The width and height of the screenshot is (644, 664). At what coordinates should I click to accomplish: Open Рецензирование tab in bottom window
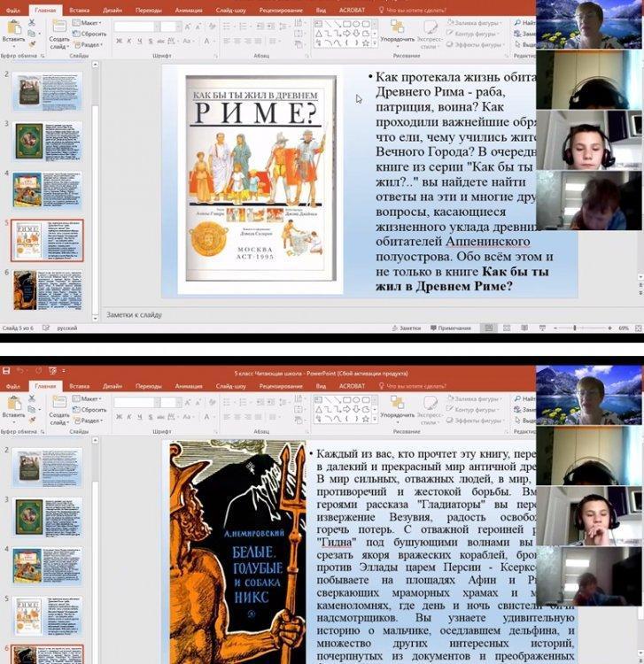point(281,386)
